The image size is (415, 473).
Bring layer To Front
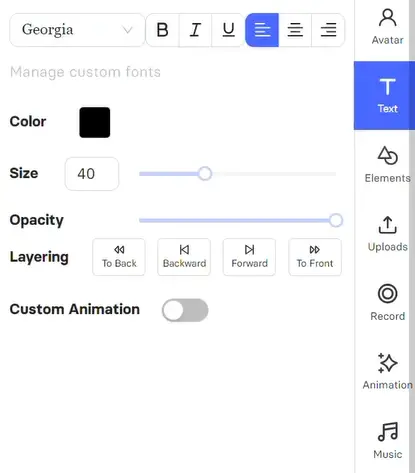pyautogui.click(x=315, y=257)
